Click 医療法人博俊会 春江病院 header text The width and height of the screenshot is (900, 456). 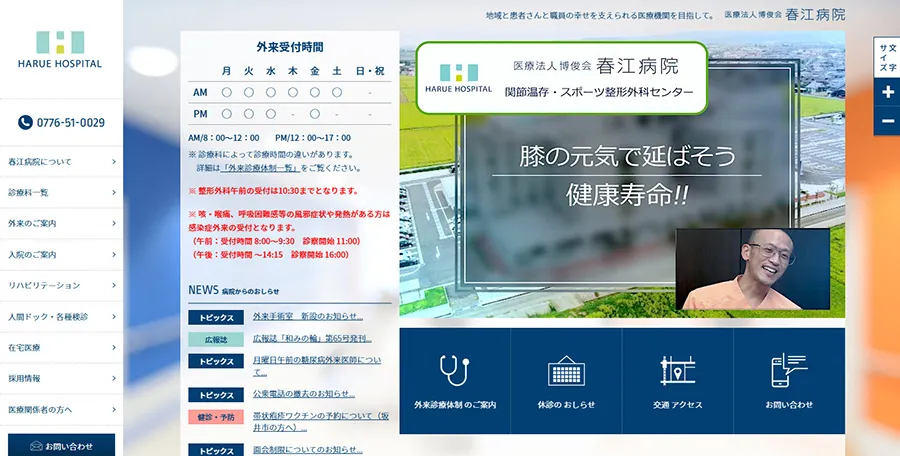pos(785,14)
